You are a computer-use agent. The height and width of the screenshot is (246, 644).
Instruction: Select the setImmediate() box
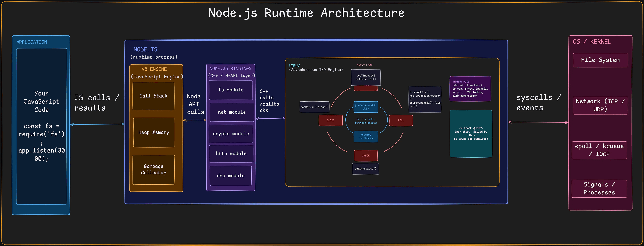(365, 169)
